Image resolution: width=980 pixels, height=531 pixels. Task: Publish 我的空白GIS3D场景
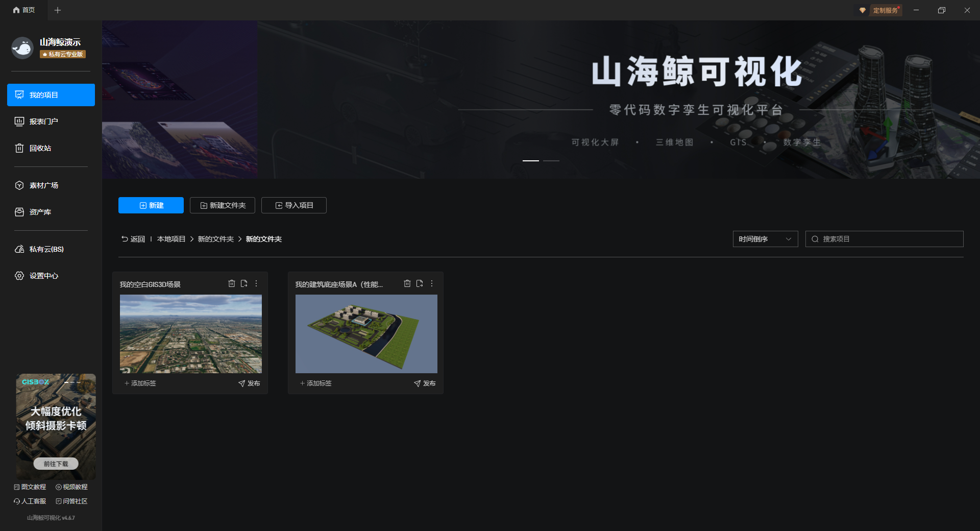click(x=249, y=383)
